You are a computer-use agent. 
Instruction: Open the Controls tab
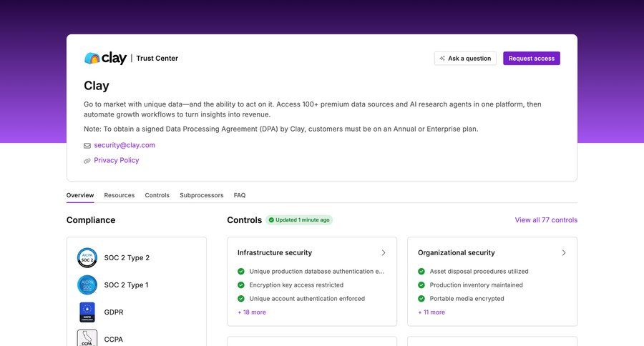(x=157, y=195)
